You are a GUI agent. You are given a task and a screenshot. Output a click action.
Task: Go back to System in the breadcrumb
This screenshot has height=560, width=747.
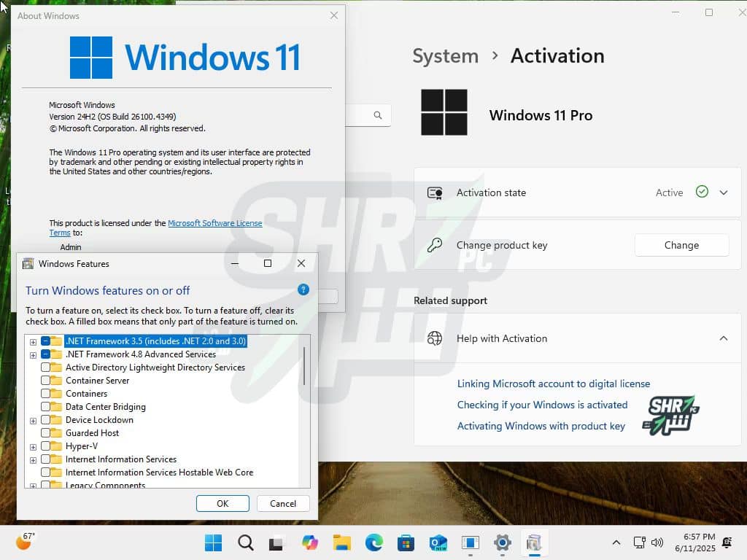pyautogui.click(x=446, y=56)
